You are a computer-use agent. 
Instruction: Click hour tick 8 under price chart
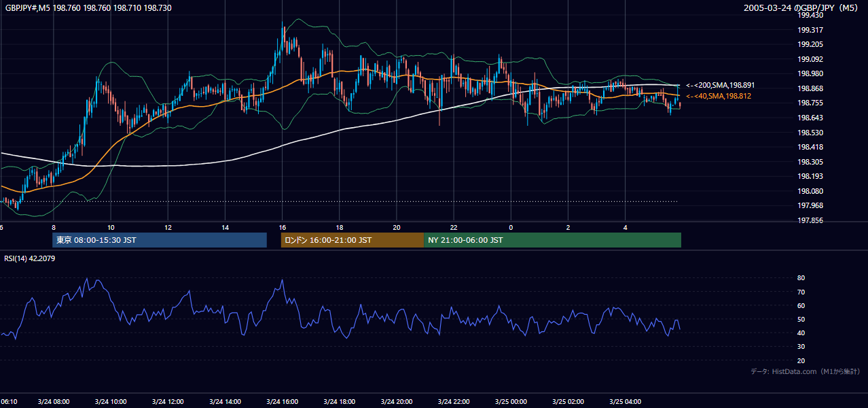[x=53, y=228]
